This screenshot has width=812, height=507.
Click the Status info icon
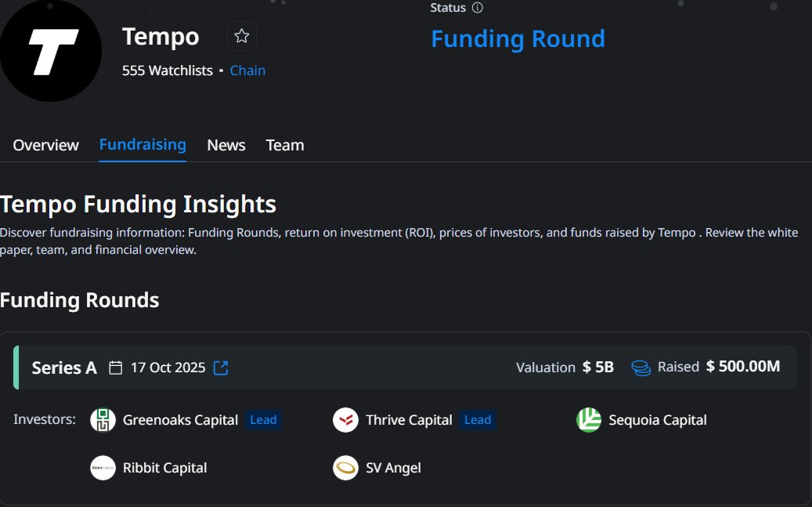pos(478,8)
